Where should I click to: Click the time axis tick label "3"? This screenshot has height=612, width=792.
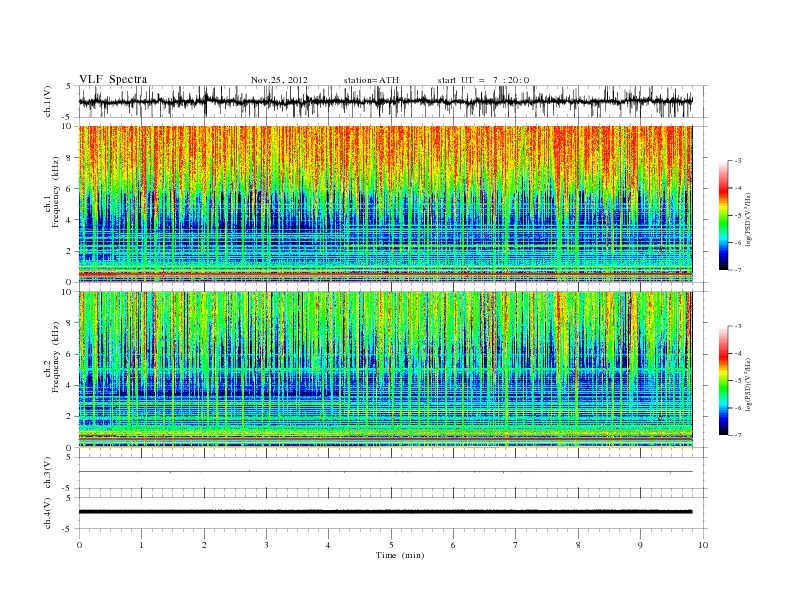click(266, 545)
